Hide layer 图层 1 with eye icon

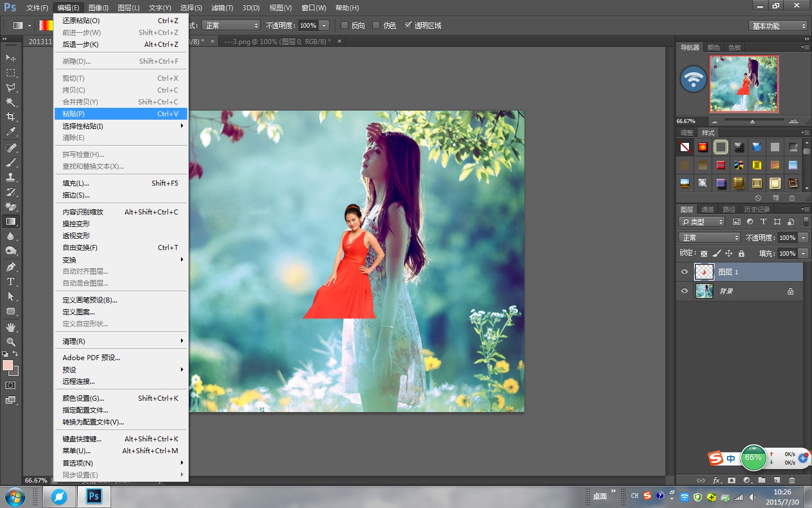[685, 272]
